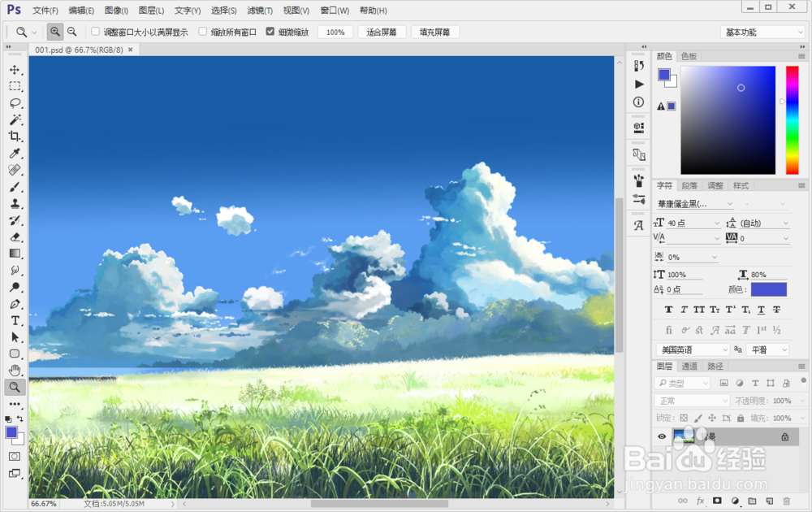The height and width of the screenshot is (512, 812).
Task: Open the Info panel icon
Action: tap(639, 102)
